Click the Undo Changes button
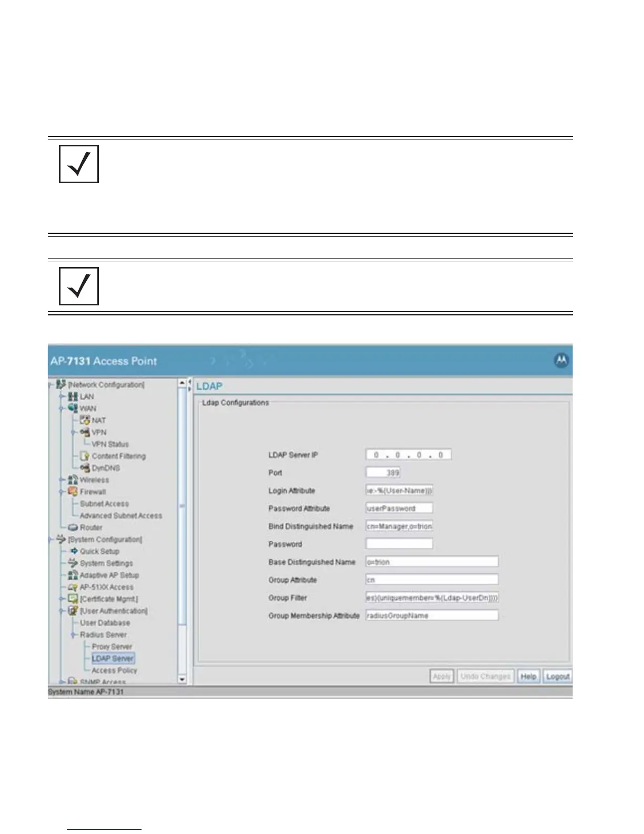This screenshot has width=644, height=834. [x=485, y=677]
